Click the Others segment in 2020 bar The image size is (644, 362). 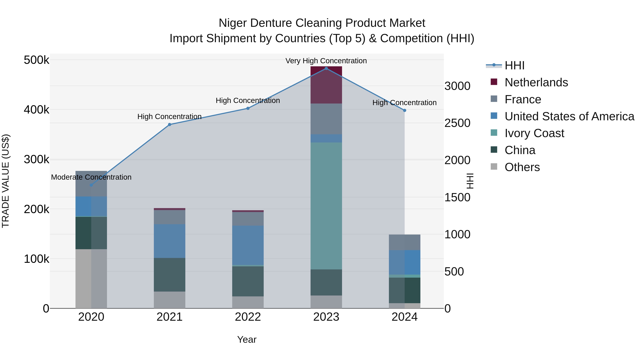(x=91, y=279)
